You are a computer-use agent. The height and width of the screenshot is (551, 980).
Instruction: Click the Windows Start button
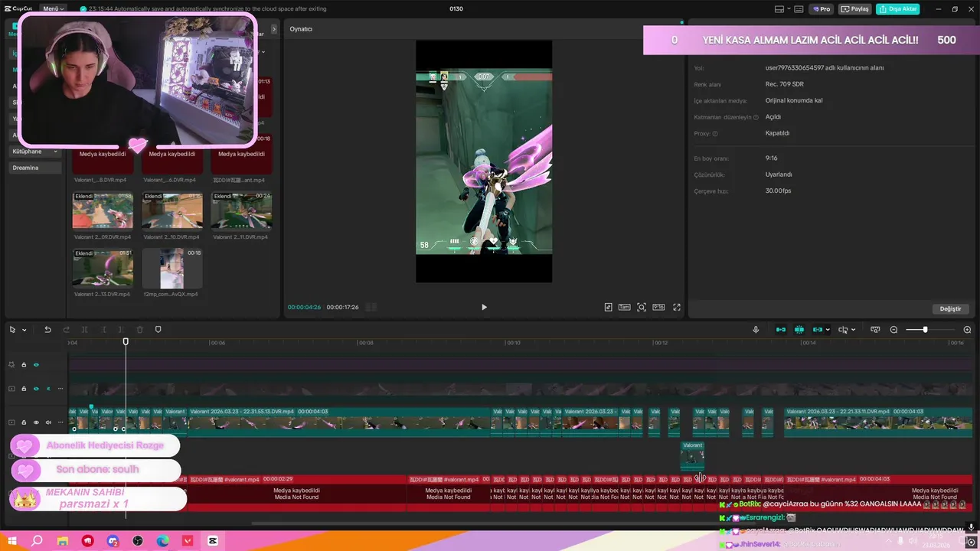pyautogui.click(x=12, y=541)
